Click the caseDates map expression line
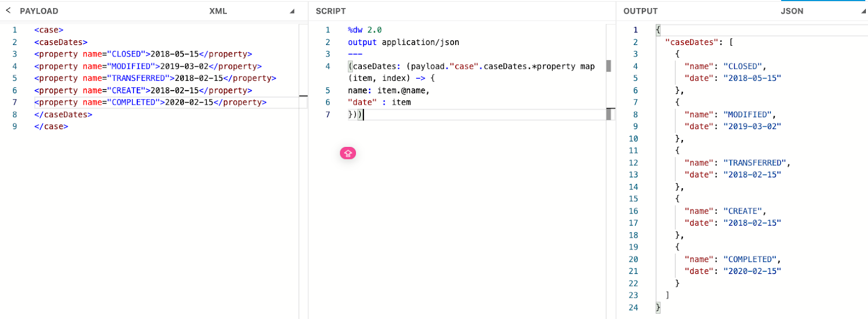Screen dimensions: 868x319 tap(471, 66)
